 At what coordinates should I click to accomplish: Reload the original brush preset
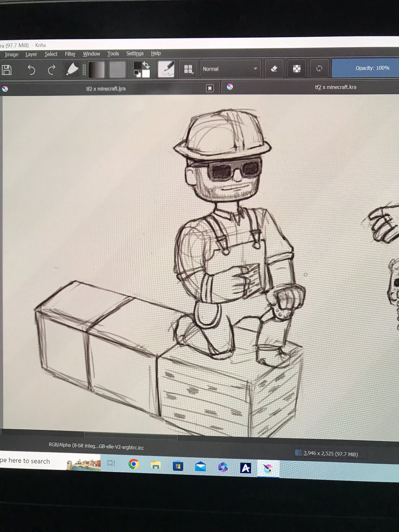(319, 69)
